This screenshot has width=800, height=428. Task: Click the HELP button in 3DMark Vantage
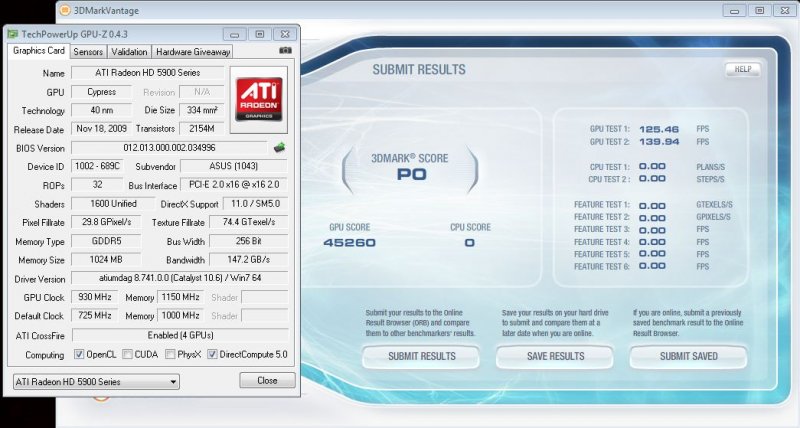[742, 69]
